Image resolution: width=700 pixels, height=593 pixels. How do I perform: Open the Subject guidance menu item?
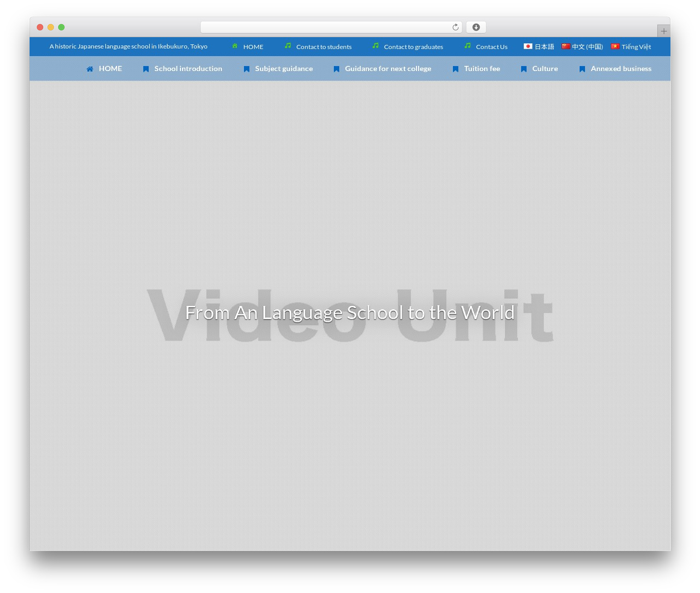pyautogui.click(x=284, y=68)
